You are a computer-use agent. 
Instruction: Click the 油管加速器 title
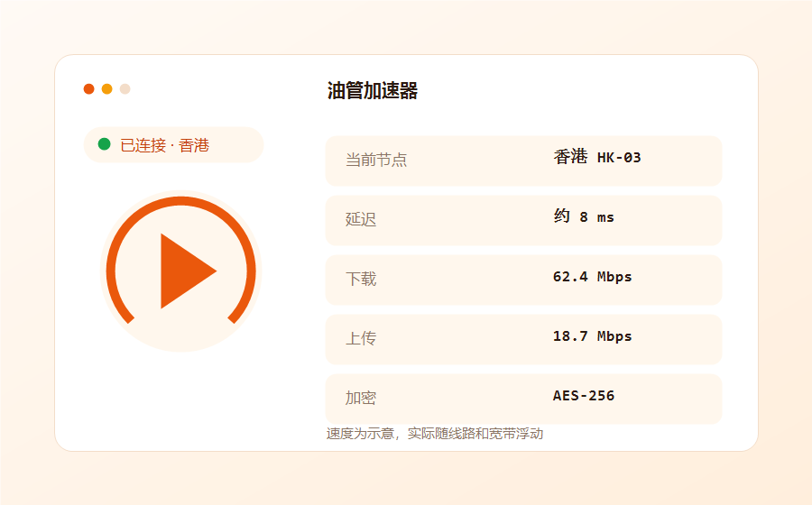click(x=373, y=90)
